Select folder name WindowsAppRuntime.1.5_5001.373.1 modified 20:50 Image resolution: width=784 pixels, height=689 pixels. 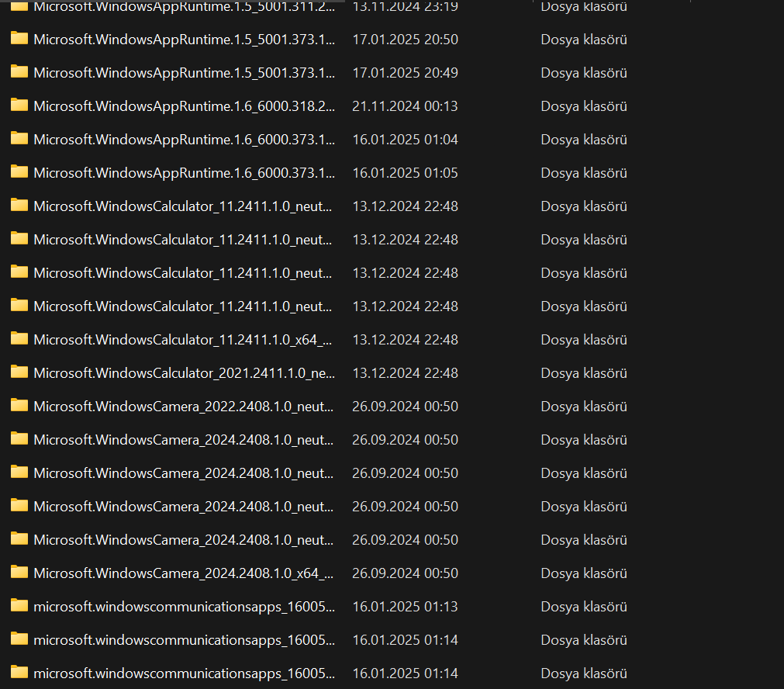coord(184,40)
